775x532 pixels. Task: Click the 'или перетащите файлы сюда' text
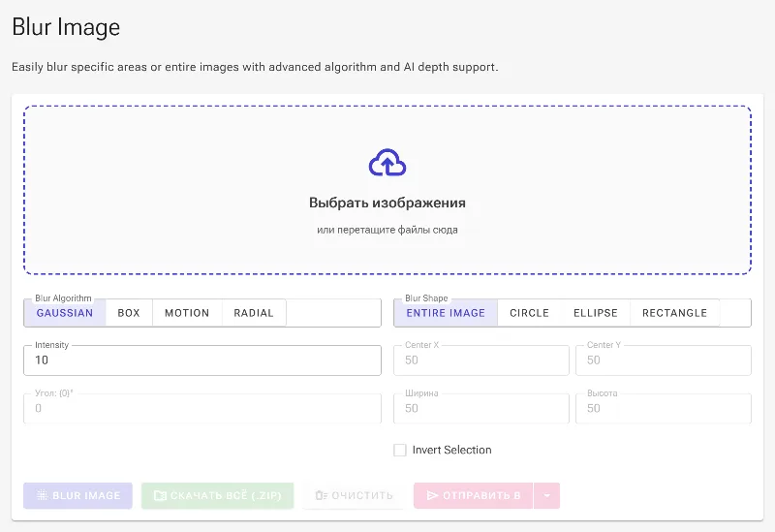tap(387, 230)
